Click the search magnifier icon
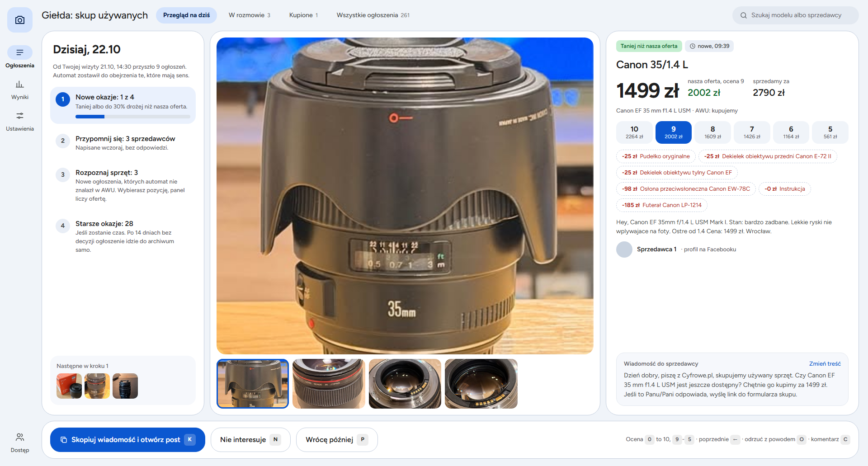 click(x=744, y=15)
